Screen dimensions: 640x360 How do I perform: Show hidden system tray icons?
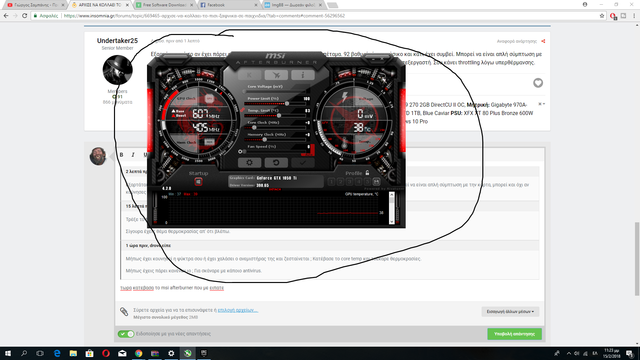click(569, 353)
